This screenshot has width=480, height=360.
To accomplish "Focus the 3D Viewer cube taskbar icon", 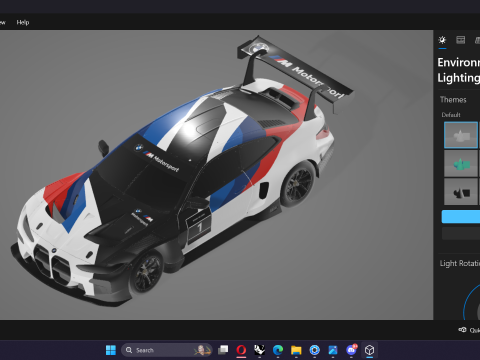I will coord(369,350).
